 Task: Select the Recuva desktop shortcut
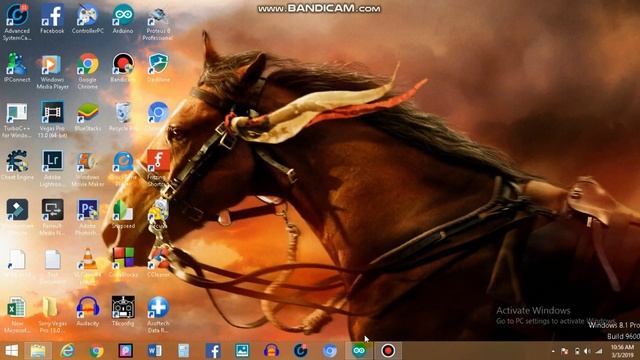point(158,214)
